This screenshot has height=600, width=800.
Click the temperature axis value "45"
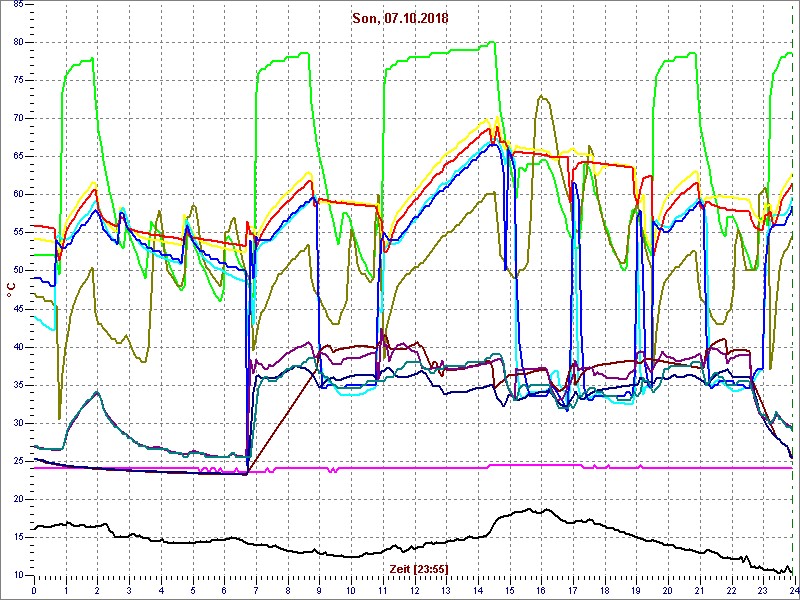point(17,309)
